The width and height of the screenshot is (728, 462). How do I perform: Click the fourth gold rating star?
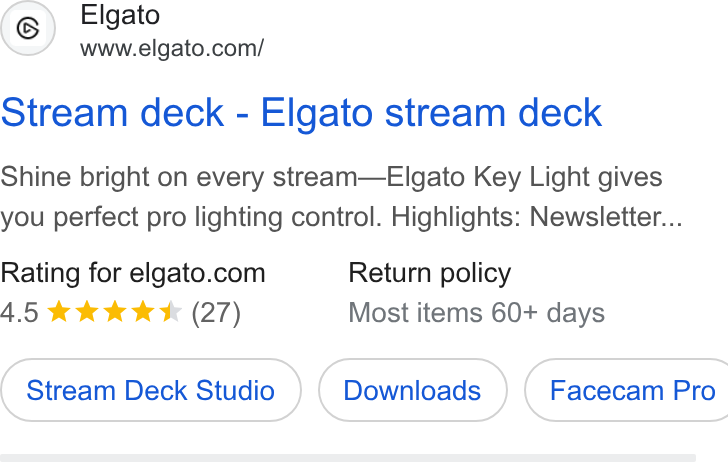click(x=143, y=312)
